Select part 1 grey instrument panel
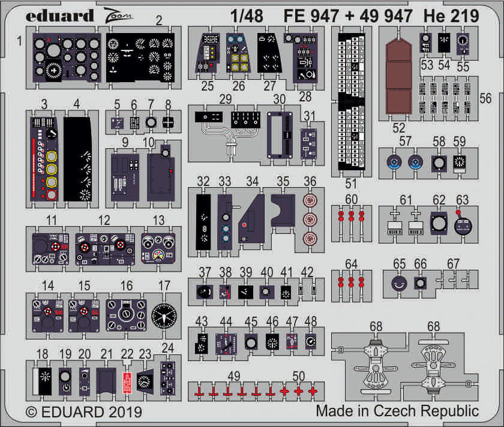504x427 pixels. (67, 58)
